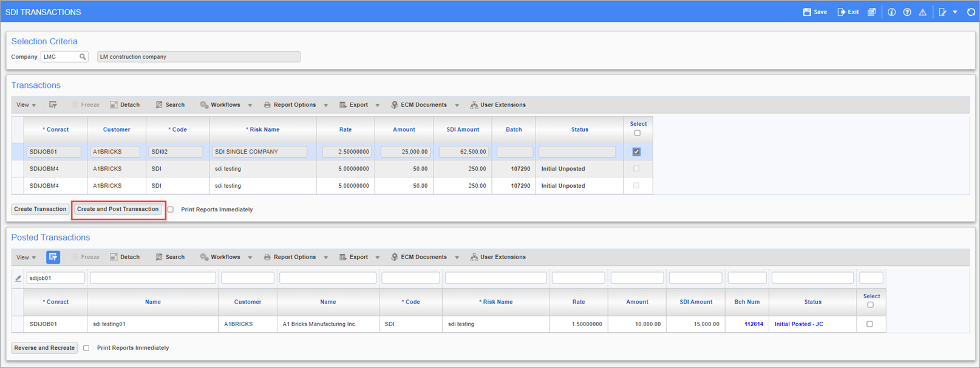
Task: Sort Posted Transactions by Bch Num header
Action: 747,302
